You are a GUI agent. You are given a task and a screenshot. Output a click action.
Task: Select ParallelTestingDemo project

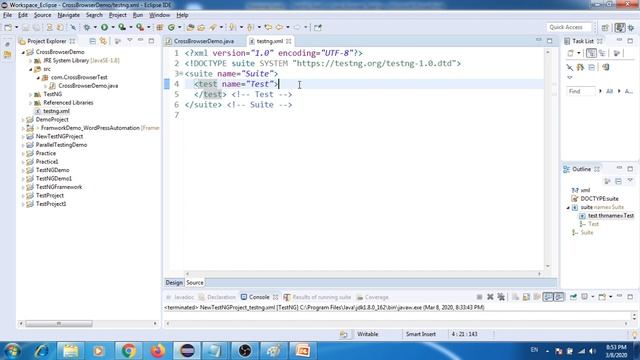(x=61, y=145)
